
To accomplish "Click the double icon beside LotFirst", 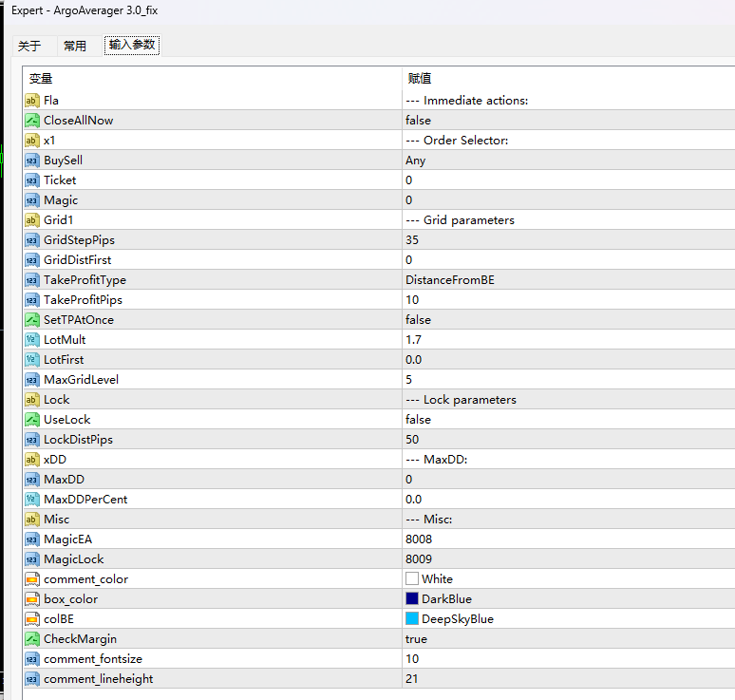I will click(x=32, y=360).
